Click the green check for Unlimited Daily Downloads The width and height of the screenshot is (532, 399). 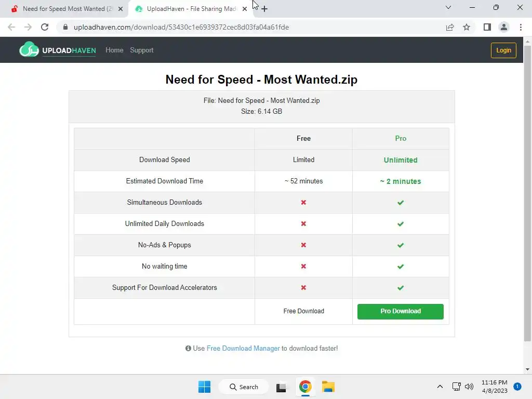401,224
